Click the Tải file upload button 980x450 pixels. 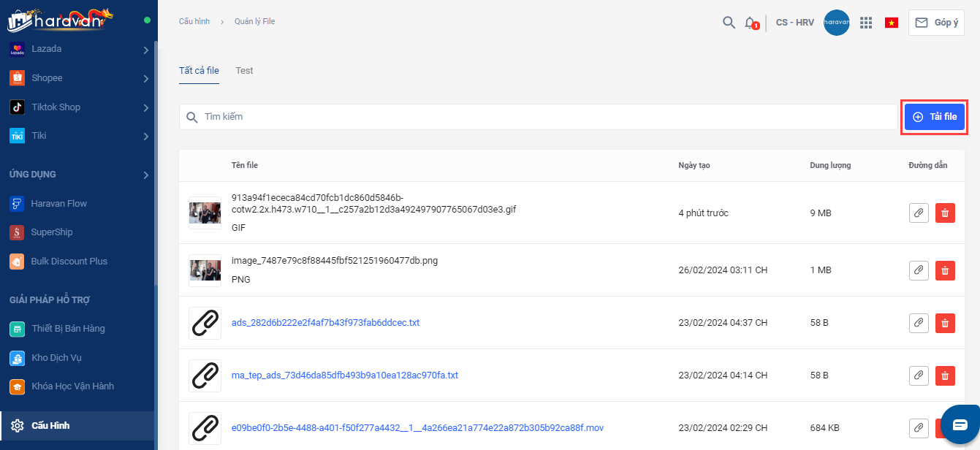935,117
